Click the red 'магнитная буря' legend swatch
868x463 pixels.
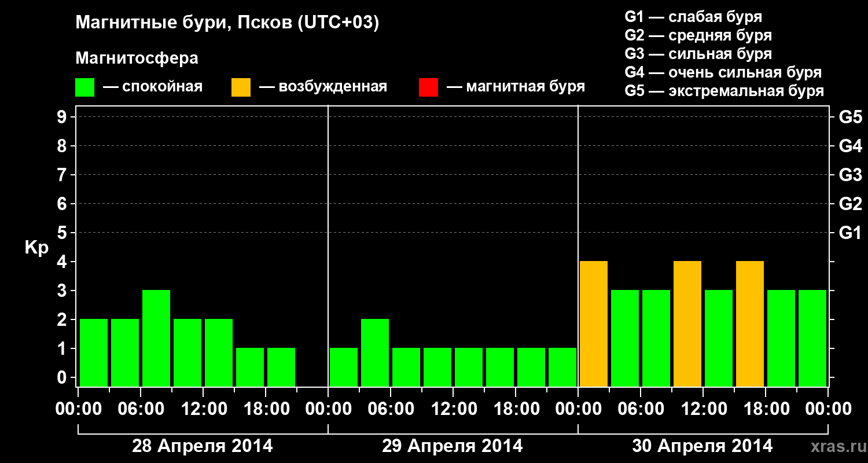pos(428,87)
